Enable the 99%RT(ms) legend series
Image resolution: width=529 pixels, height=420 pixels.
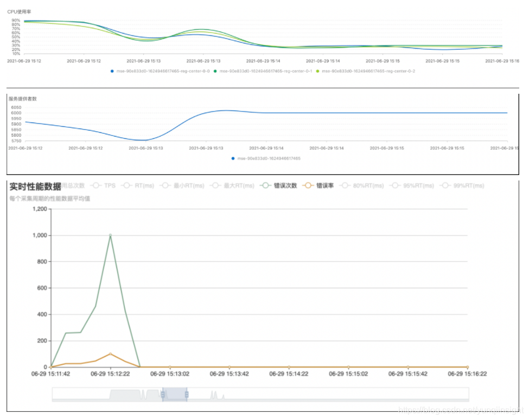click(462, 185)
